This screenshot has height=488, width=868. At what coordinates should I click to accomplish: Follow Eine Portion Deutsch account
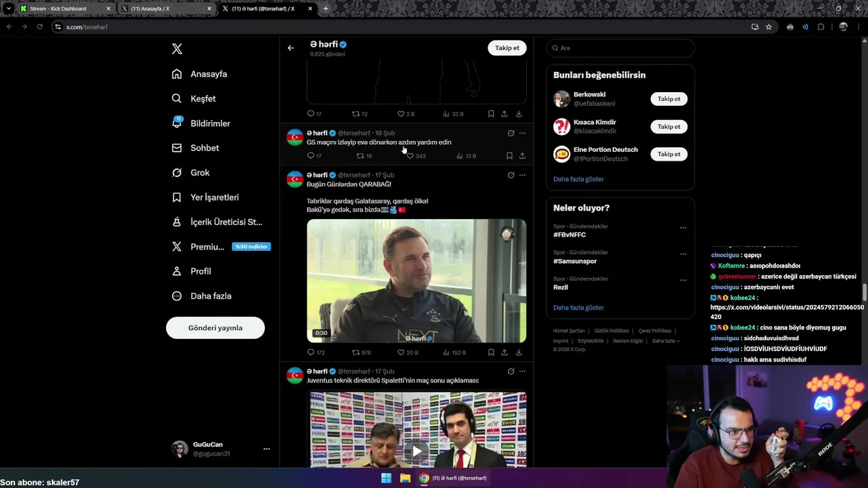(x=669, y=154)
